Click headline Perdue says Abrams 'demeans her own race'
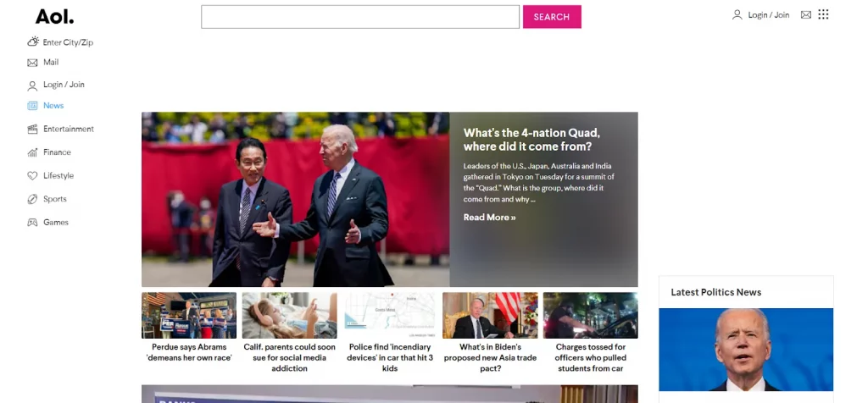The width and height of the screenshot is (868, 403). tap(189, 352)
